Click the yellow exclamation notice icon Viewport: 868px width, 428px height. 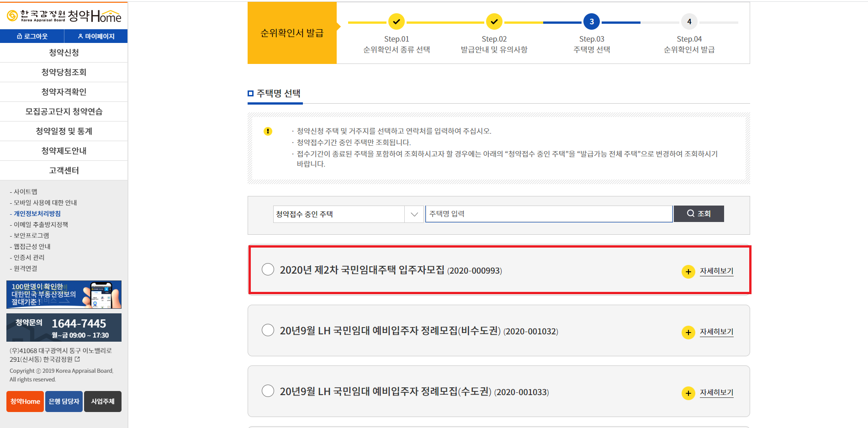pos(268,131)
